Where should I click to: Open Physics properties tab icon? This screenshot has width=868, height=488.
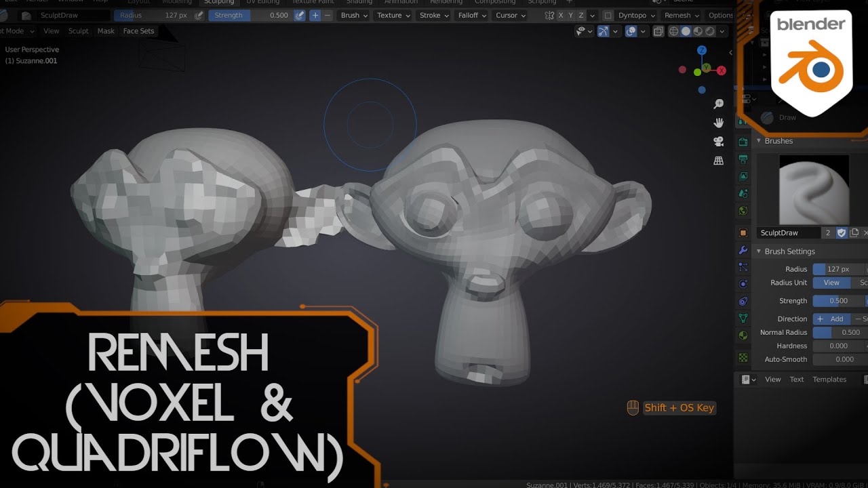tap(743, 284)
